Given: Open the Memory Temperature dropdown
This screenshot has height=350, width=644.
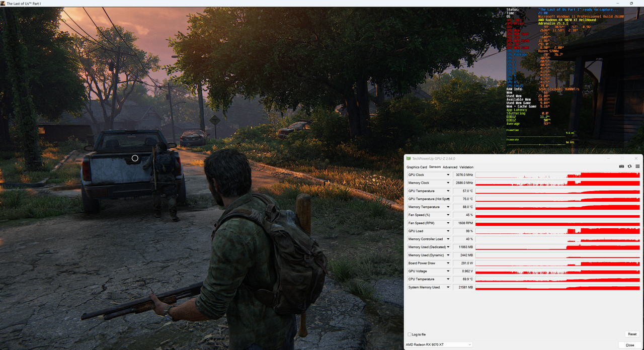Looking at the screenshot, I should [x=448, y=207].
